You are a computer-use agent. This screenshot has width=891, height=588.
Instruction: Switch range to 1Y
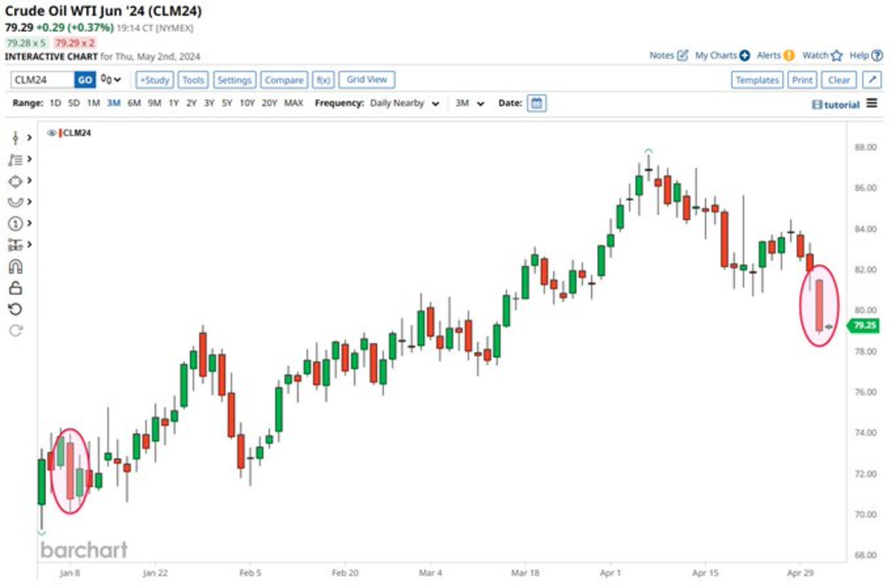(173, 103)
